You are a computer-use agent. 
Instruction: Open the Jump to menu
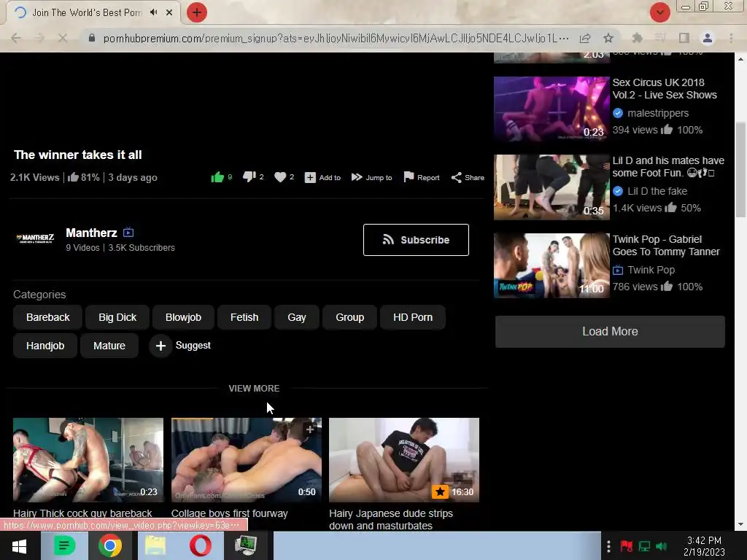coord(371,178)
